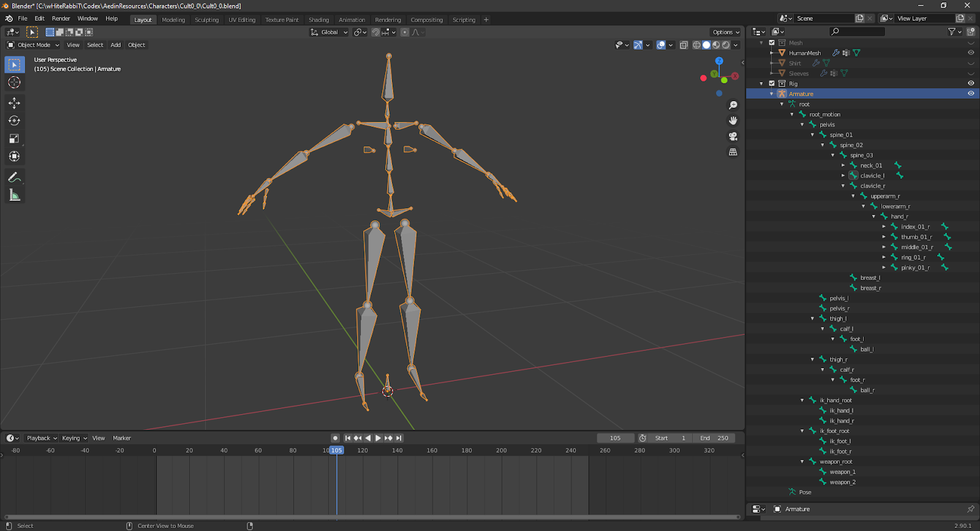Click the timeline playhead at frame 105
This screenshot has height=531, width=980.
[x=336, y=450]
